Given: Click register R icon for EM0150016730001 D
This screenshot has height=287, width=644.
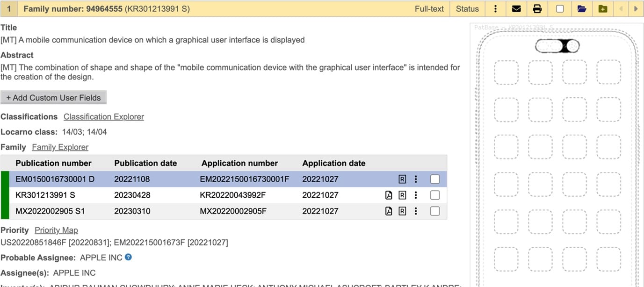Looking at the screenshot, I should (x=402, y=179).
